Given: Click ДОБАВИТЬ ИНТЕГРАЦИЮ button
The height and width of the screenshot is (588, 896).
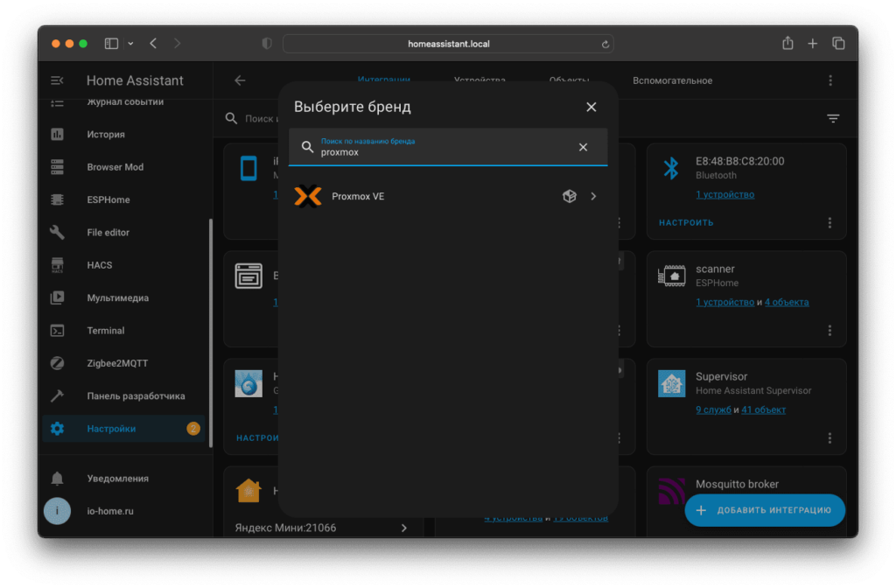Looking at the screenshot, I should 765,510.
